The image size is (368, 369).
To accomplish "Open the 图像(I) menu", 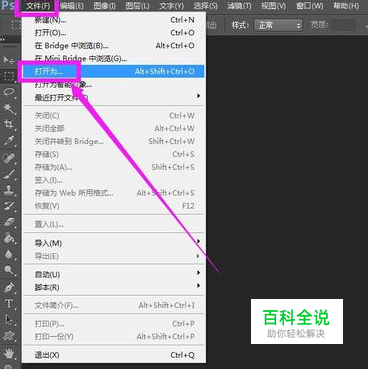I will click(x=104, y=6).
